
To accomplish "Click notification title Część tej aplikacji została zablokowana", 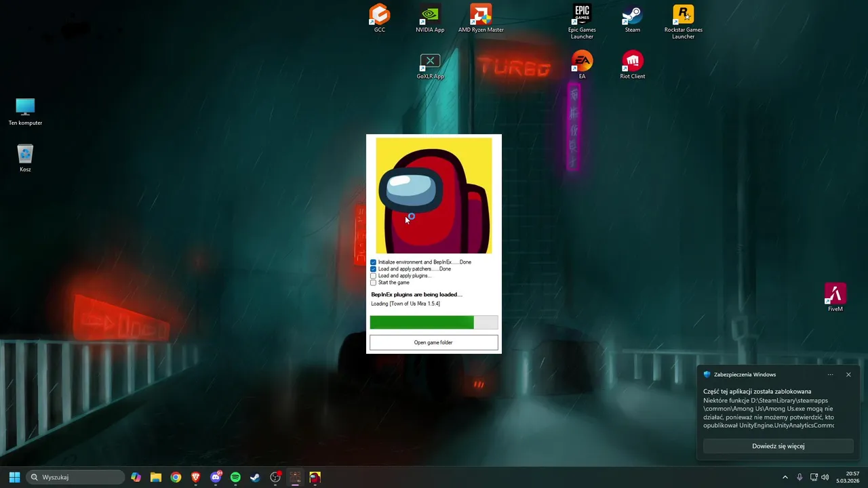I will (x=757, y=392).
